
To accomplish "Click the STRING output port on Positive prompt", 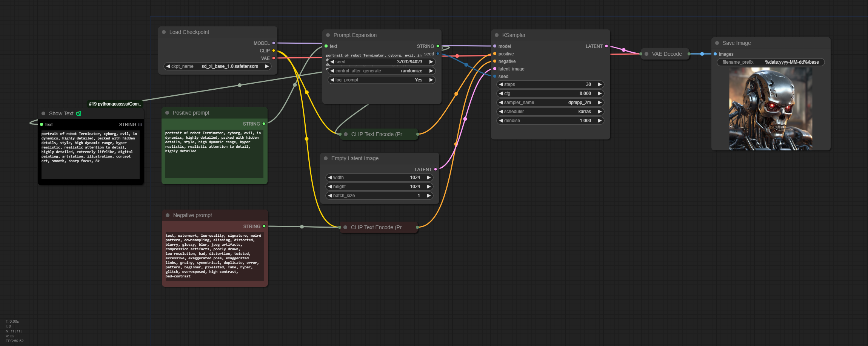I will (x=264, y=124).
